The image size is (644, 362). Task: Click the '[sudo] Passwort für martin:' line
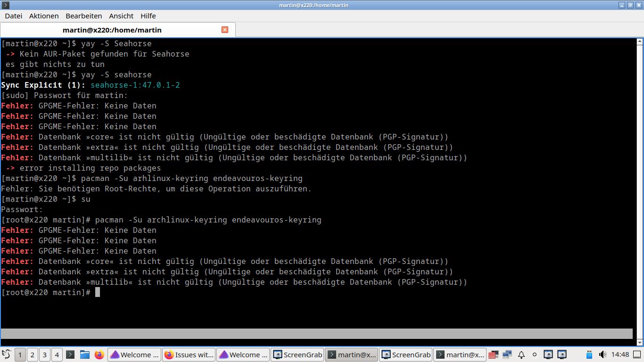click(65, 95)
